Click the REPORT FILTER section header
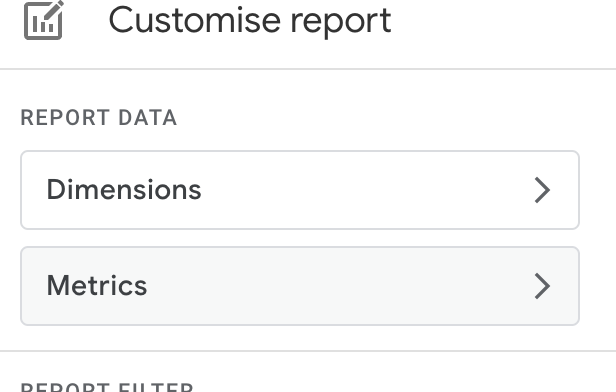 pos(107,387)
